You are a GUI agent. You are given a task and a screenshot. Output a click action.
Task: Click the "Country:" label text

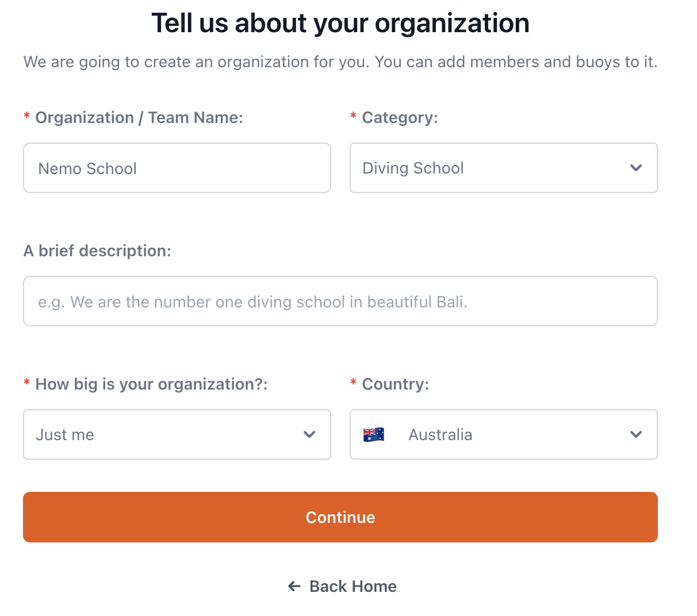click(x=395, y=384)
